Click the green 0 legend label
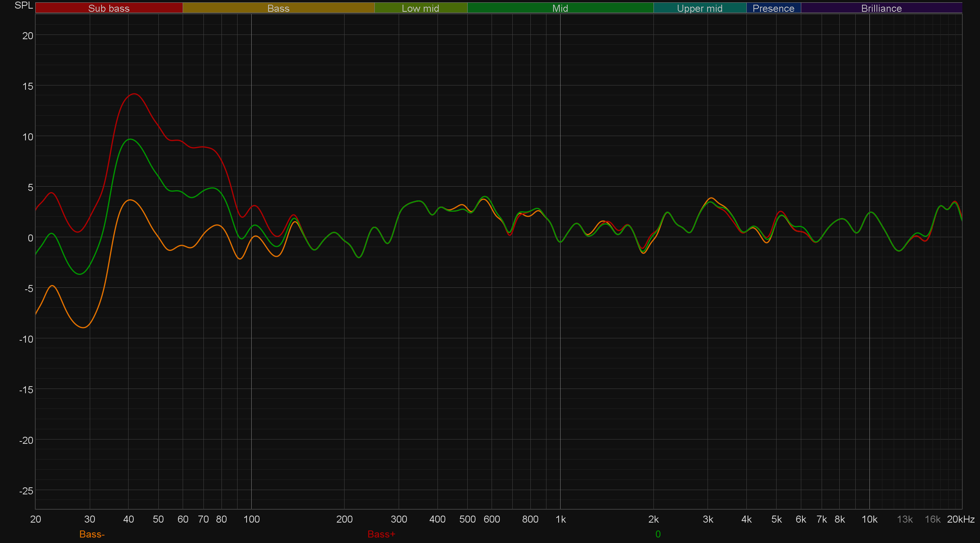The height and width of the screenshot is (543, 980). click(x=658, y=534)
